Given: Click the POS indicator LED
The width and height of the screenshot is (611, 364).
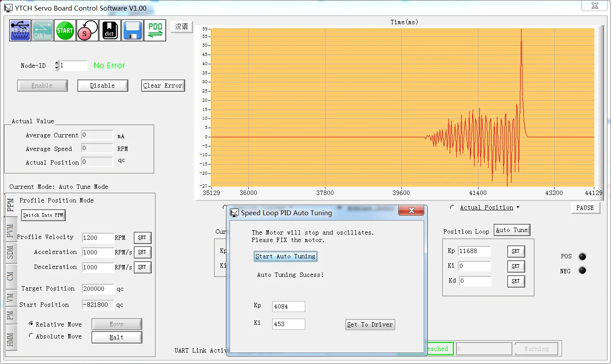Looking at the screenshot, I should 582,257.
